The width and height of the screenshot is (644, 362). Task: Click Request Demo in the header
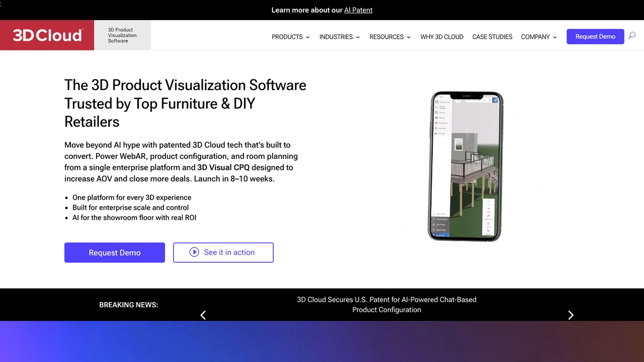pyautogui.click(x=595, y=36)
